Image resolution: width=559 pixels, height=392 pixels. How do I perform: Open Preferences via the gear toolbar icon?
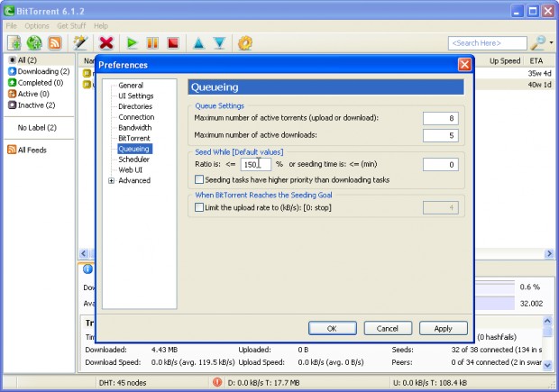[x=245, y=43]
